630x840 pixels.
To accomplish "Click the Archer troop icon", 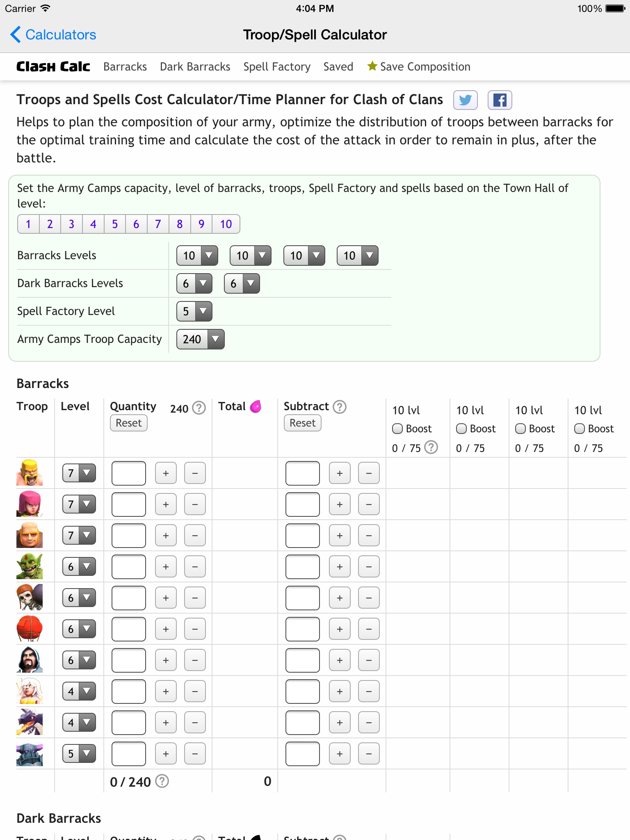I will point(30,504).
